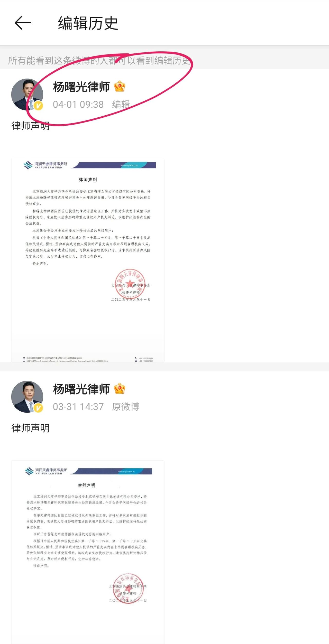
Task: Tap the 编辑 label on first entry
Action: [121, 105]
